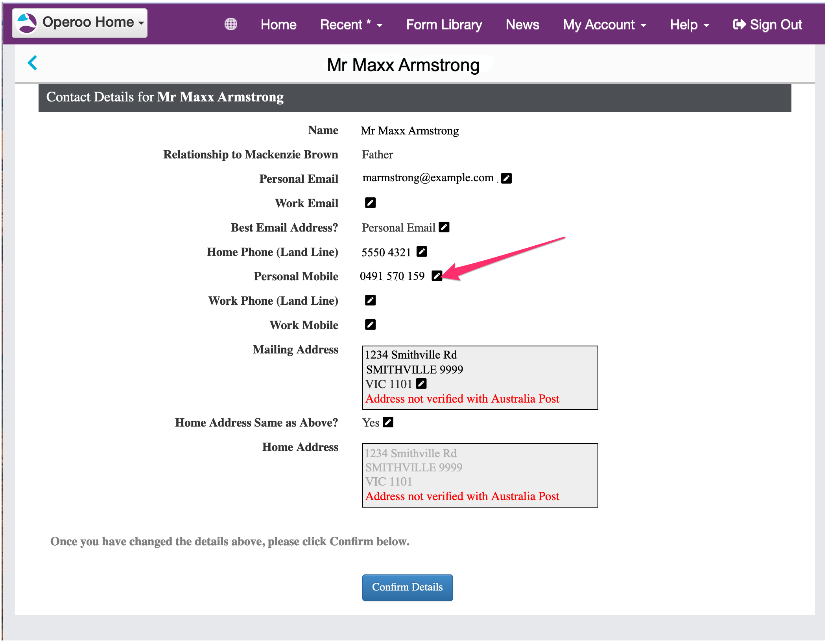Edit the Work Phone (Land Line) field
This screenshot has height=644, width=828.
pos(370,300)
